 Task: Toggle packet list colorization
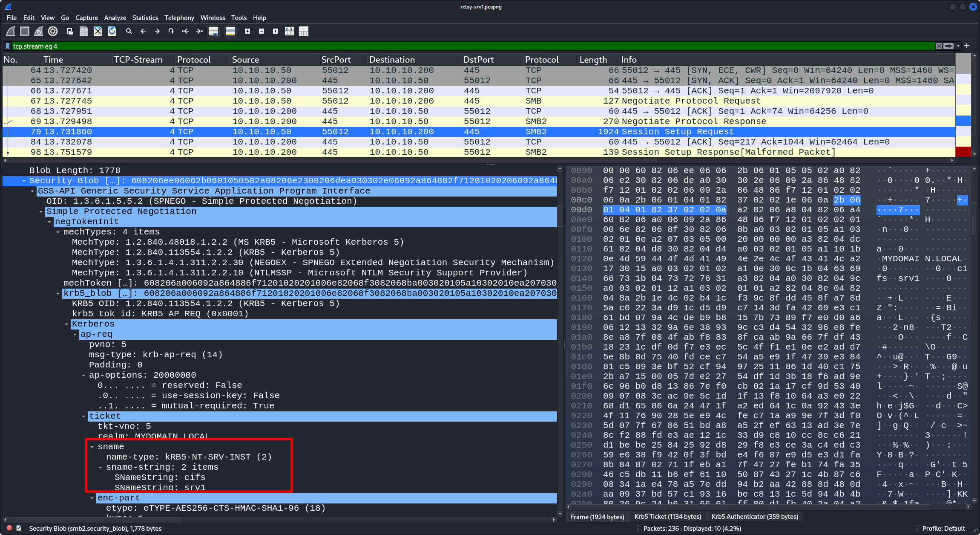coord(230,31)
